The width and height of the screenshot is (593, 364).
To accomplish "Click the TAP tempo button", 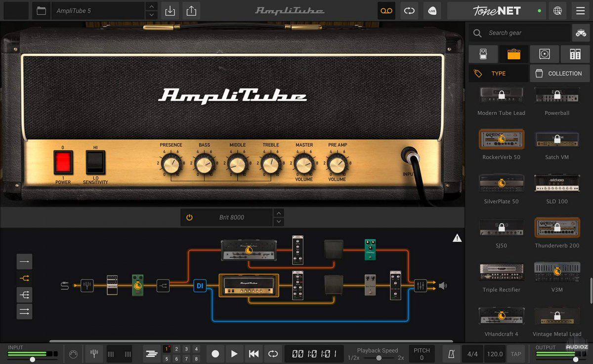I will pyautogui.click(x=517, y=354).
